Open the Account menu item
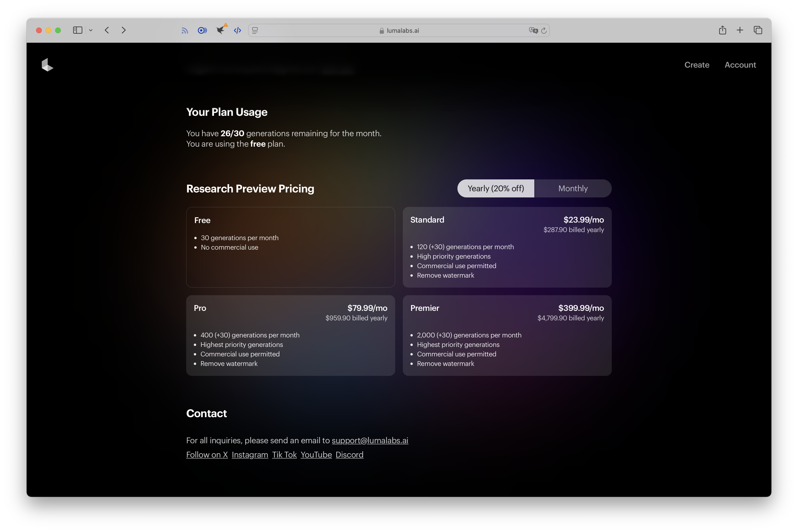Image resolution: width=798 pixels, height=532 pixels. pyautogui.click(x=740, y=65)
